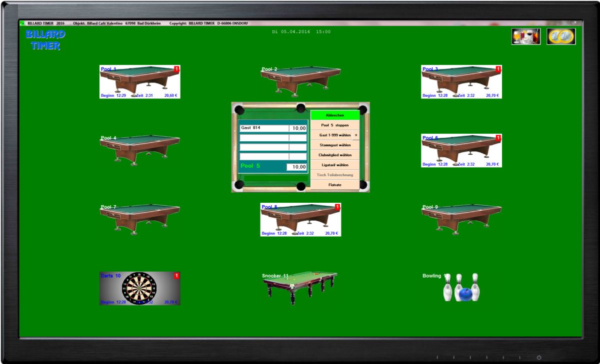Click the Gast 014 name field
The image size is (600, 364).
(x=263, y=128)
